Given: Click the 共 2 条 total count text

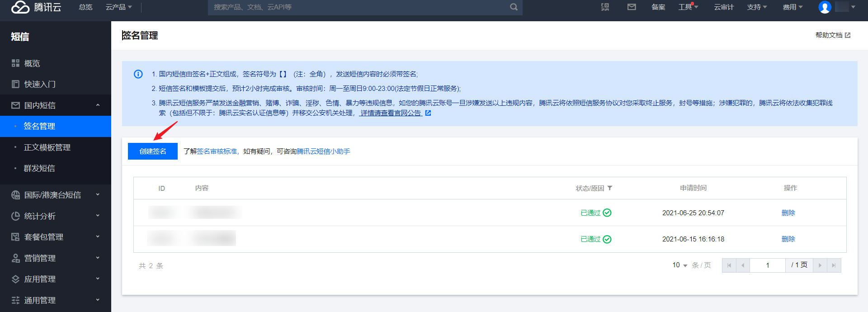Looking at the screenshot, I should click(x=151, y=266).
